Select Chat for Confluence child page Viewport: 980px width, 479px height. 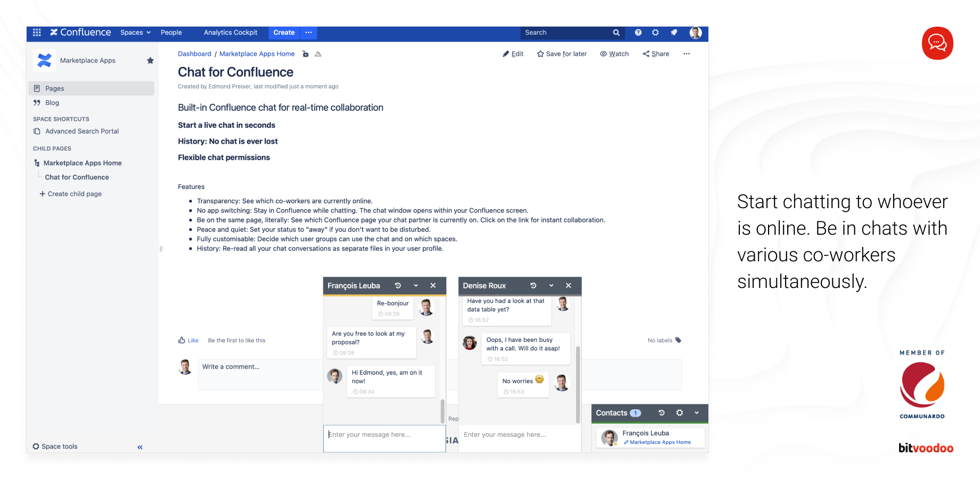coord(77,177)
